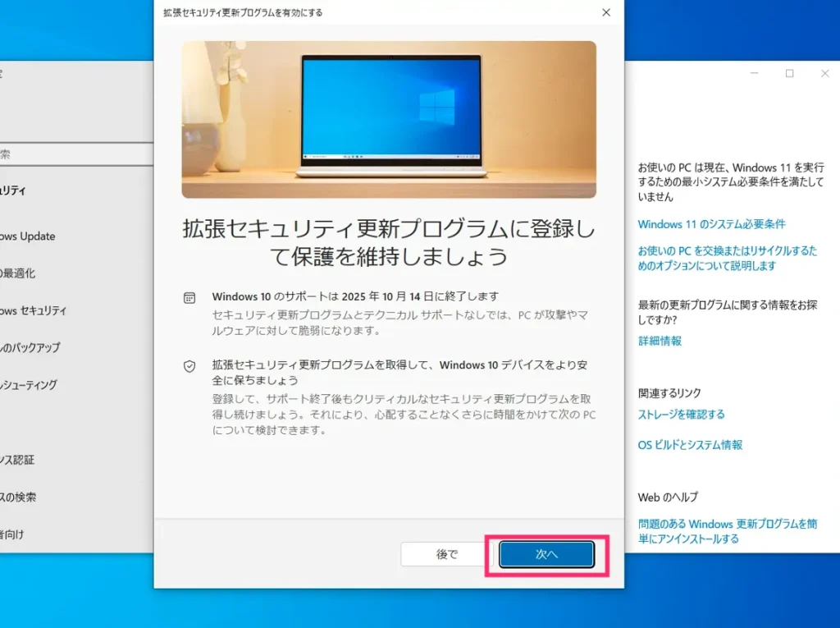Click the laptop illustration in the dialog
The width and height of the screenshot is (840, 628).
389,120
